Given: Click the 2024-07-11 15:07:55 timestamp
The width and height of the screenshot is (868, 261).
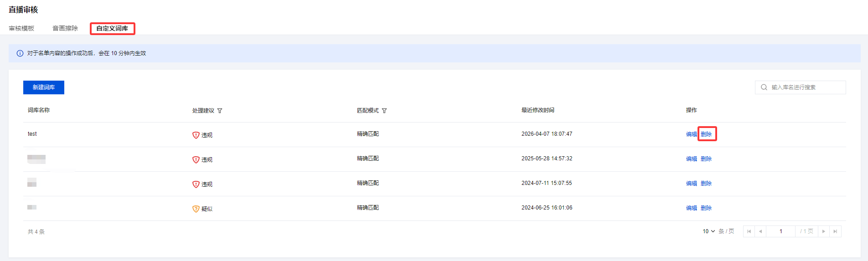Looking at the screenshot, I should tap(547, 183).
